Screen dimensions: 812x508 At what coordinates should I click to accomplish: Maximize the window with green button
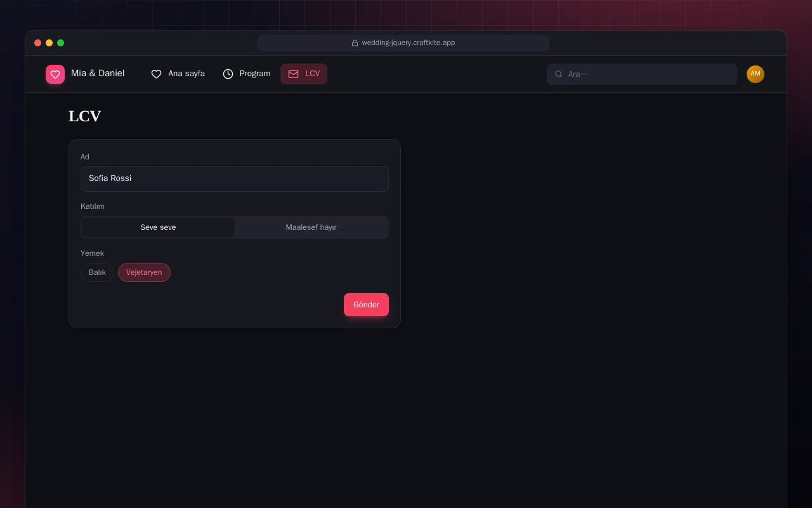pos(61,43)
